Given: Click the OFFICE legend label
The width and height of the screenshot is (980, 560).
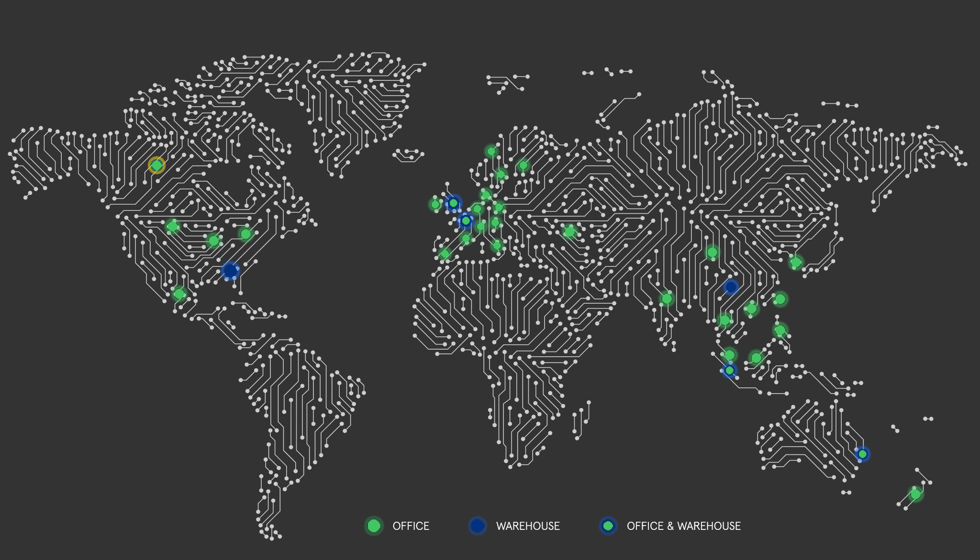Looking at the screenshot, I should pos(411,526).
